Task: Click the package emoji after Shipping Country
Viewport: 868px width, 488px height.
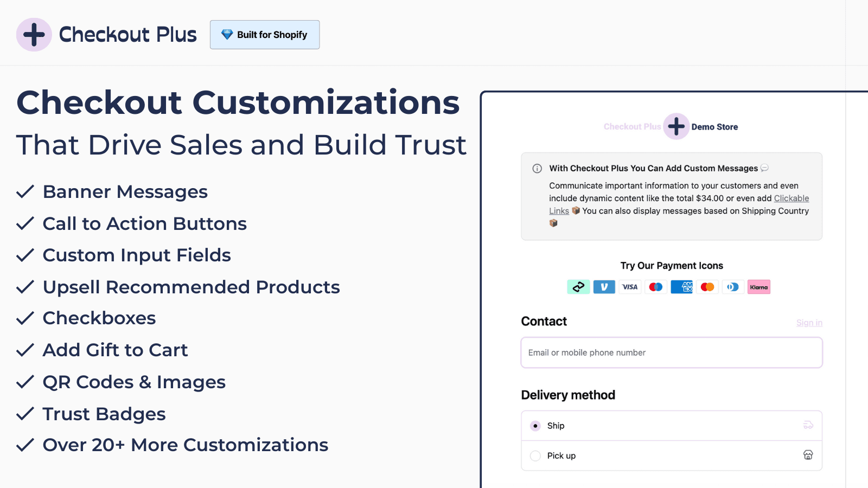Action: click(553, 222)
